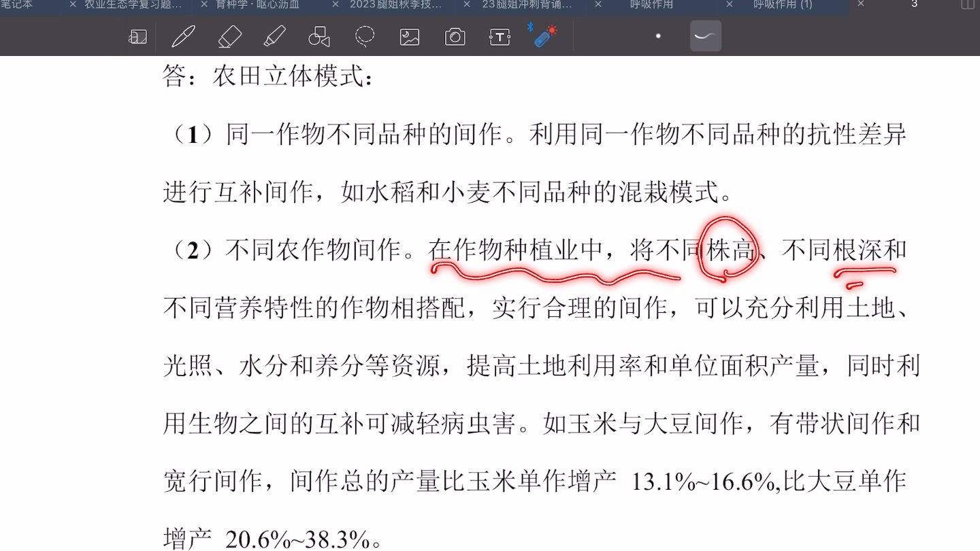Close the 呼吸作用 tab
Screen dimensions: 980x551
coord(598,4)
